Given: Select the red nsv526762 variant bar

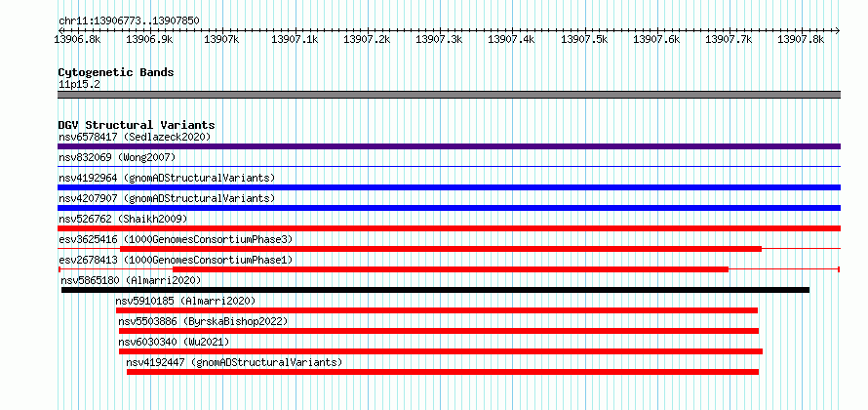Looking at the screenshot, I should (449, 228).
